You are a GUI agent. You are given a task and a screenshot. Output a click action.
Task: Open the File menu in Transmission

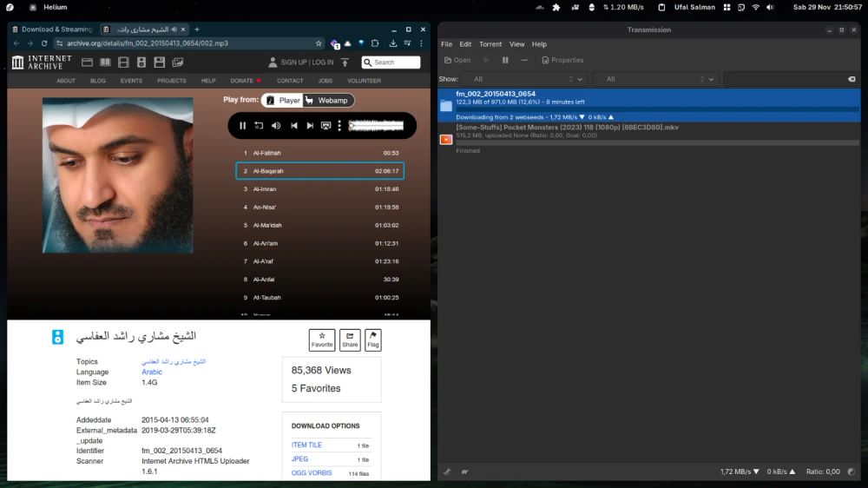click(x=447, y=44)
